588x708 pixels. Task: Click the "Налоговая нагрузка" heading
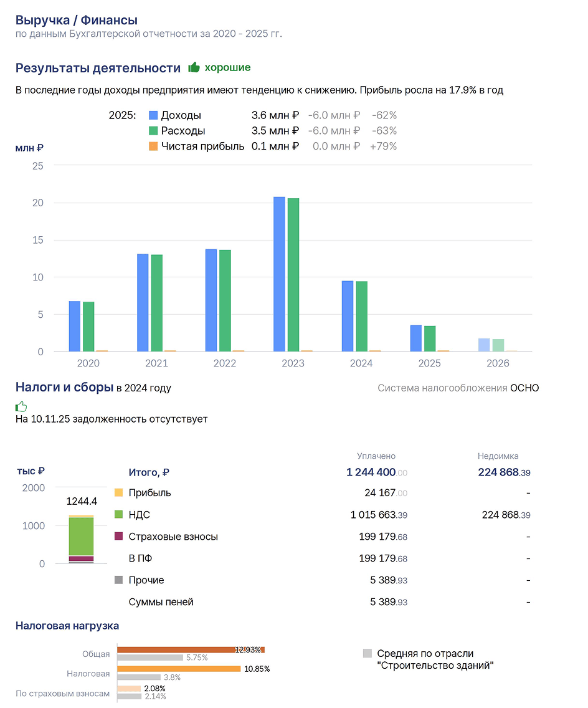pyautogui.click(x=67, y=626)
